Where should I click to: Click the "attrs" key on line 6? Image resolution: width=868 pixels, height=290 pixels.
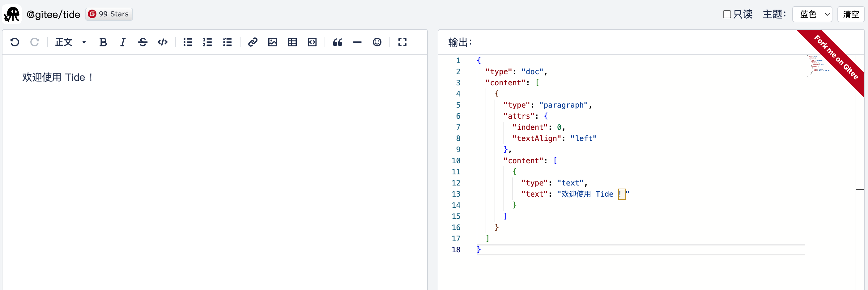(519, 116)
